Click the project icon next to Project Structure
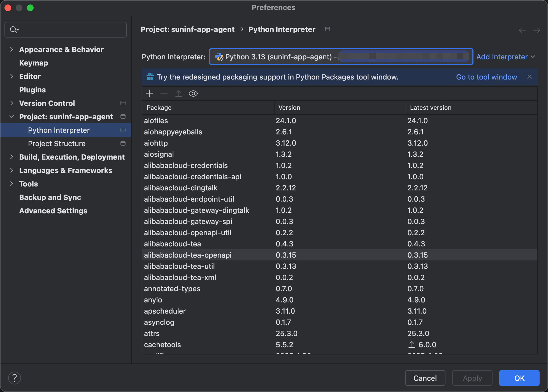548x392 pixels. pyautogui.click(x=123, y=143)
